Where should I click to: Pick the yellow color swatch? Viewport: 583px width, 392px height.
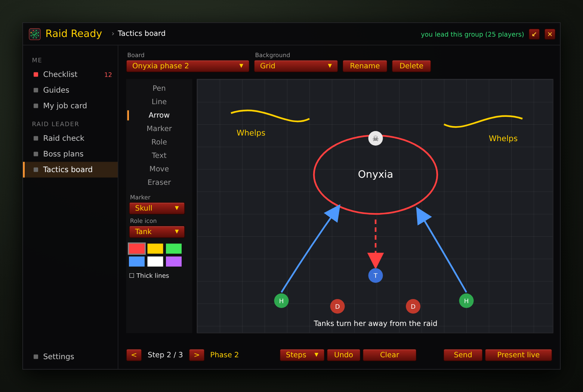(155, 249)
